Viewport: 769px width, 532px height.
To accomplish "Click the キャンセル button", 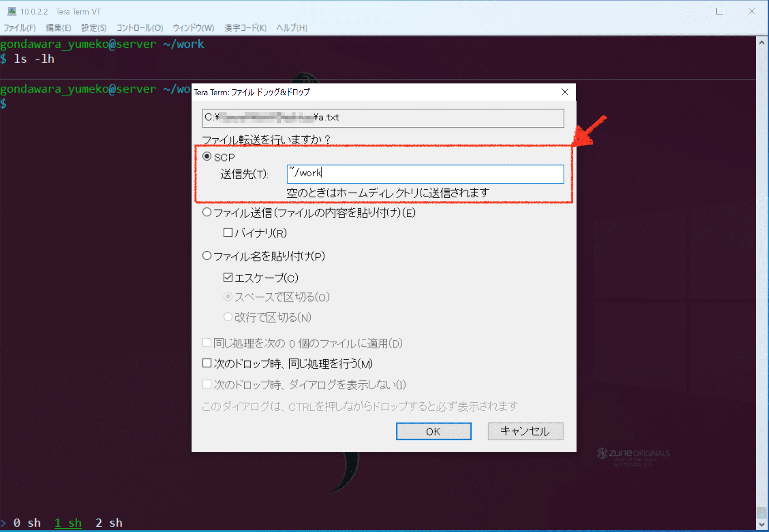I will [x=526, y=431].
